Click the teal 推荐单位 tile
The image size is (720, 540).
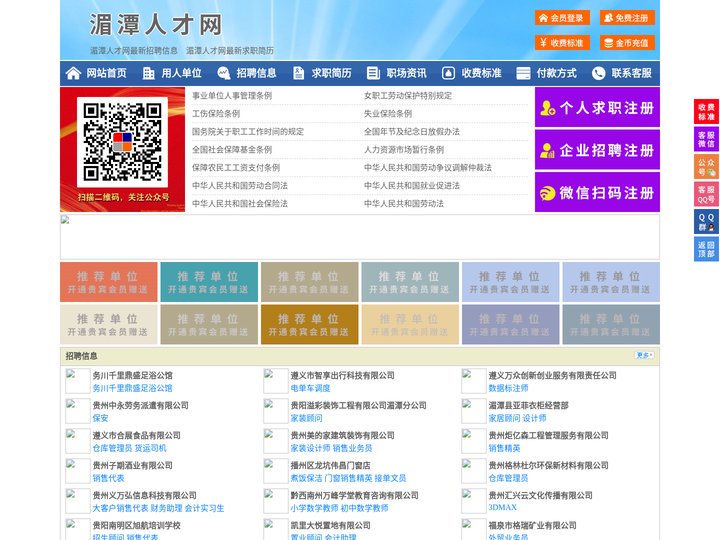click(x=209, y=282)
